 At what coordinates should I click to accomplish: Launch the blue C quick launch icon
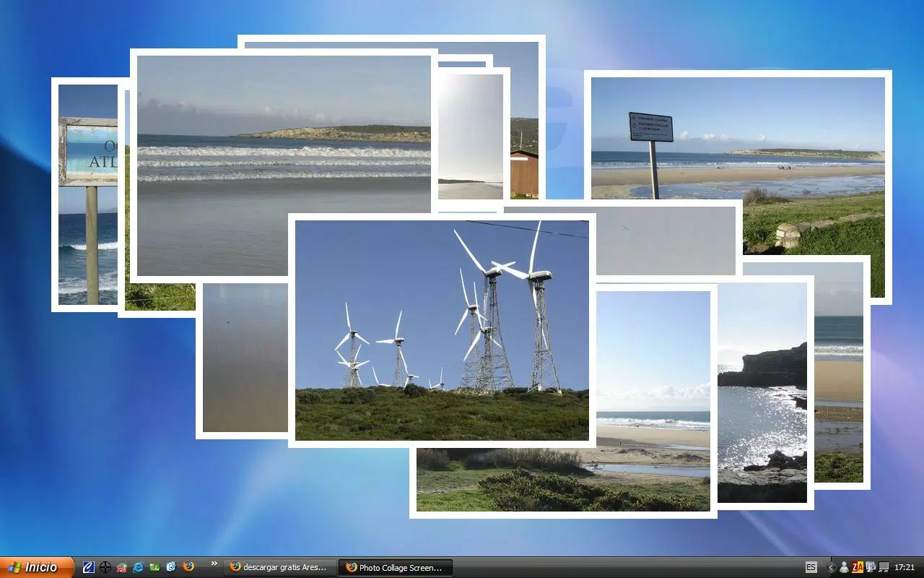[x=88, y=567]
